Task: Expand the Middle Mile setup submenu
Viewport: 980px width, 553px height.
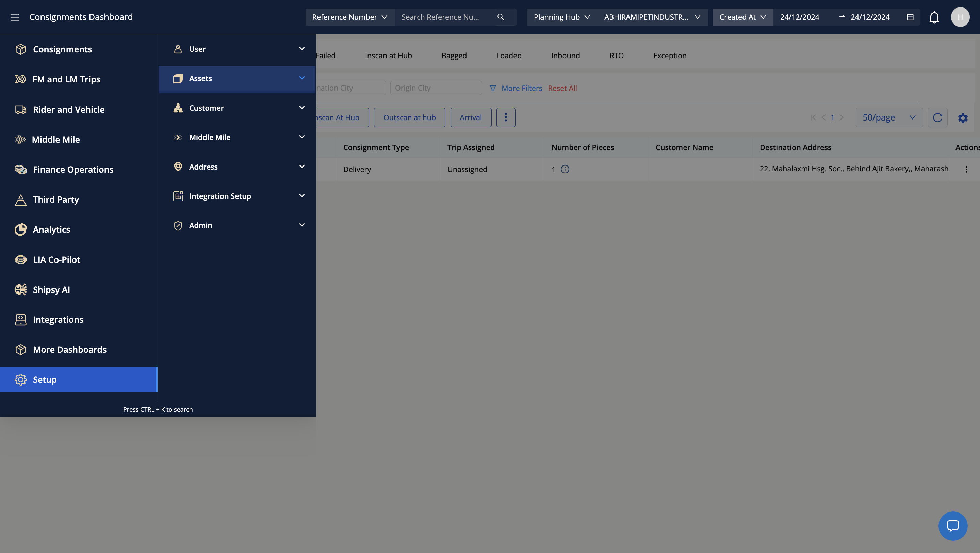Action: pos(237,137)
